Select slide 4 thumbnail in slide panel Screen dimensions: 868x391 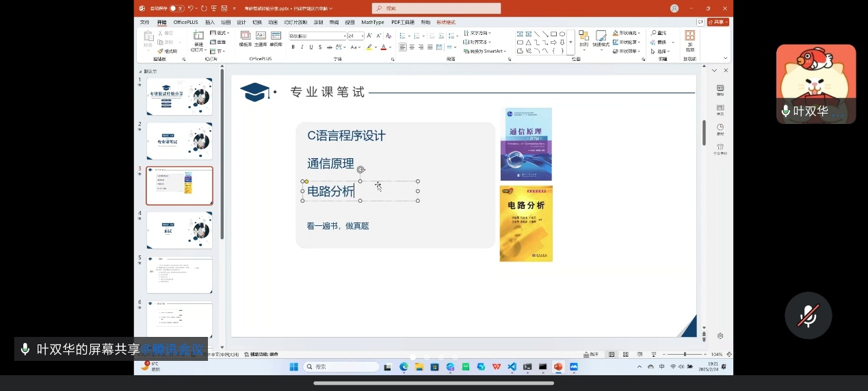179,230
